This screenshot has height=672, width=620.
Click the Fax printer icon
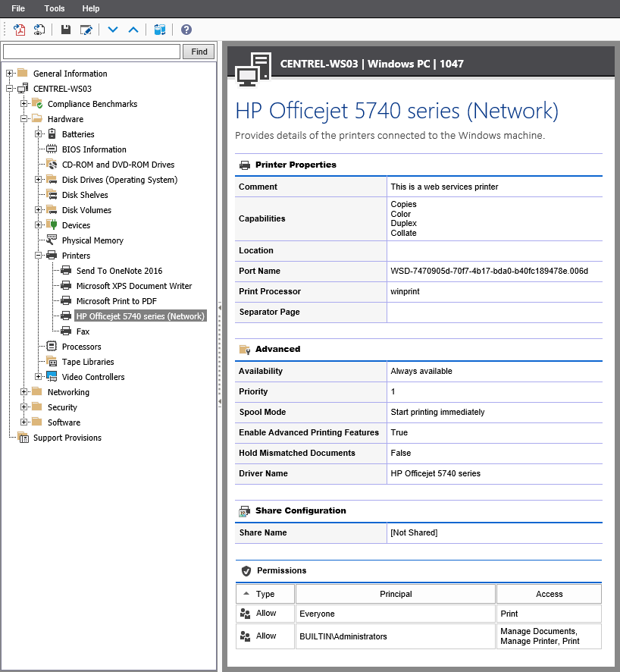pyautogui.click(x=66, y=331)
